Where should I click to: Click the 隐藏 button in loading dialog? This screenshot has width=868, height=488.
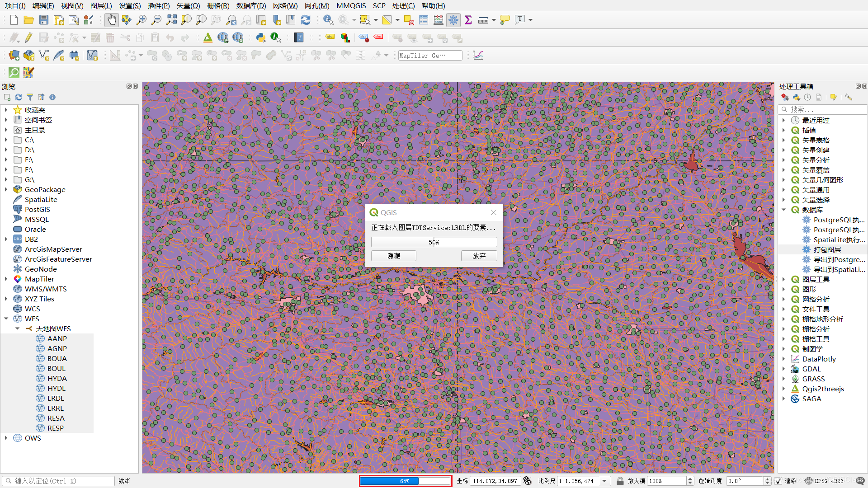click(394, 256)
